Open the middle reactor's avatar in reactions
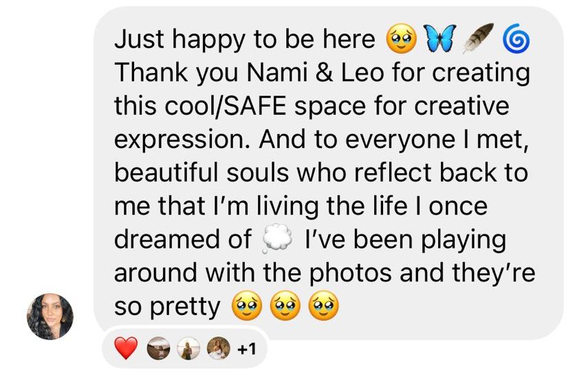The width and height of the screenshot is (588, 388). 188,348
